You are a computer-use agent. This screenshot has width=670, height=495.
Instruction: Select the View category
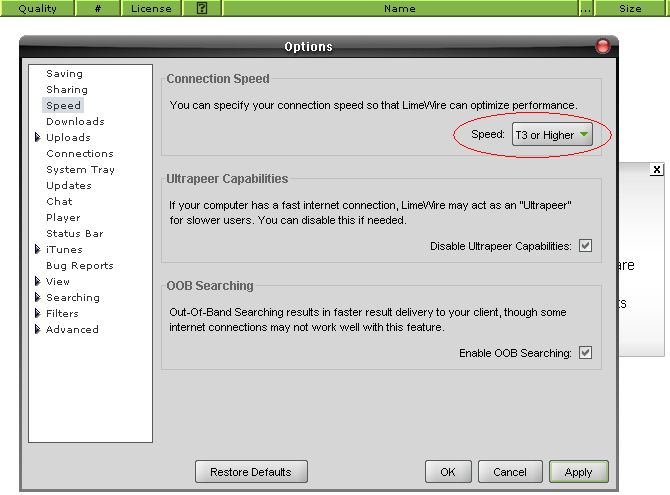(58, 281)
